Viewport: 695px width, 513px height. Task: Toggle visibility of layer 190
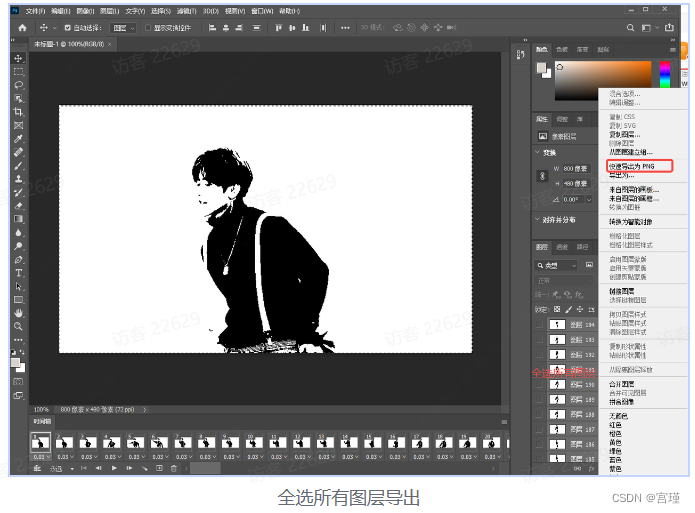tap(539, 384)
